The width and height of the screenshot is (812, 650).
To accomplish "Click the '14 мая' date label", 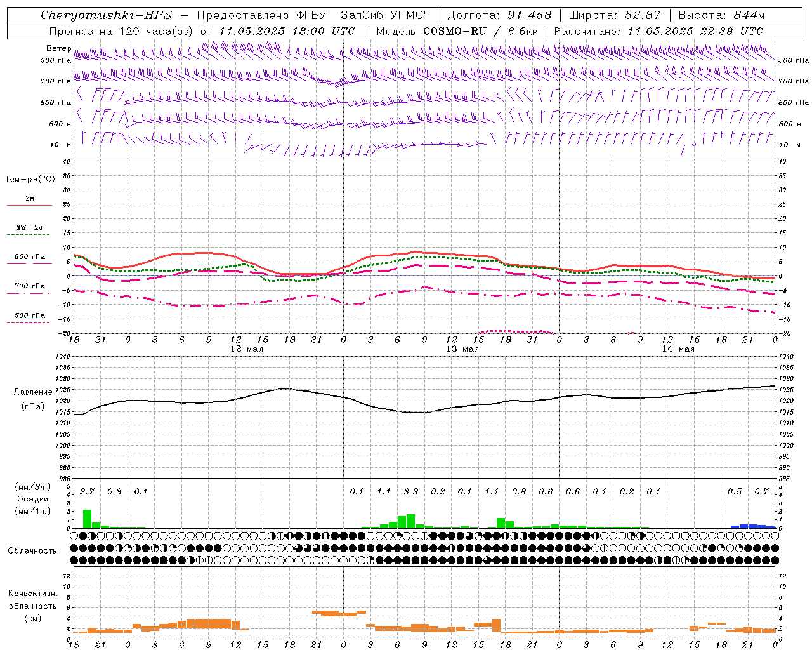I will [678, 349].
